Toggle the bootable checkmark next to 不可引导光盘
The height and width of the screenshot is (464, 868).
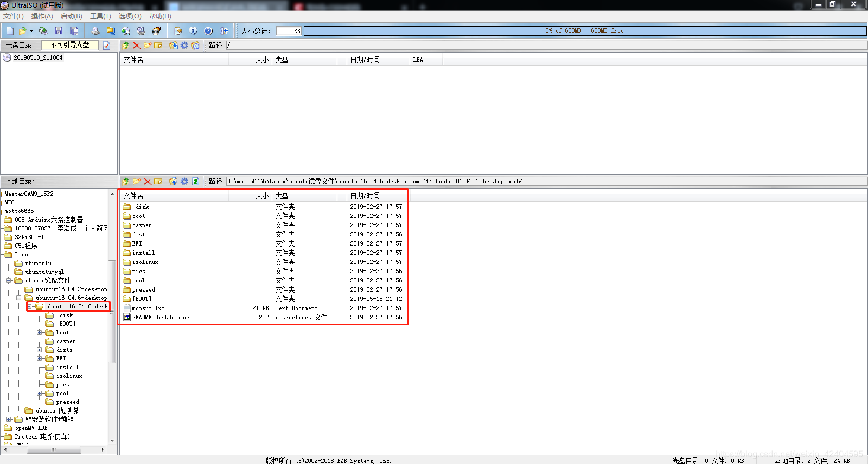[x=107, y=46]
